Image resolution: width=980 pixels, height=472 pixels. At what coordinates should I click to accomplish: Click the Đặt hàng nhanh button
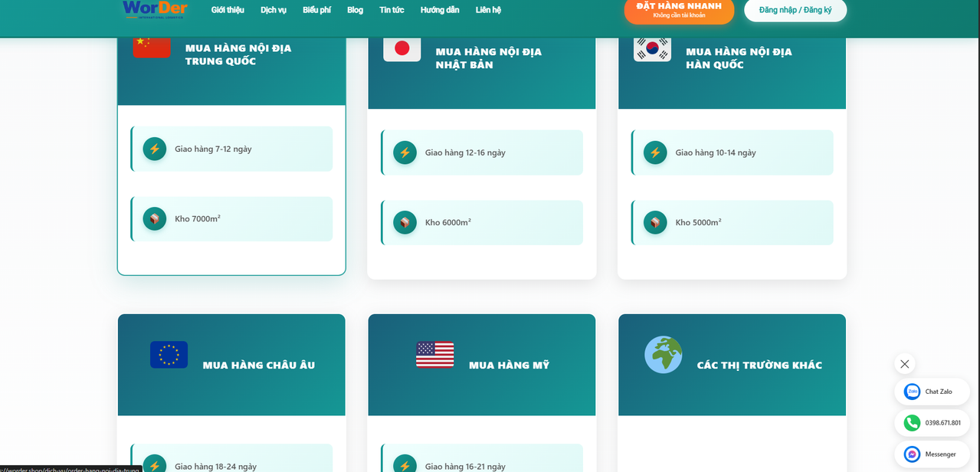pos(679,9)
